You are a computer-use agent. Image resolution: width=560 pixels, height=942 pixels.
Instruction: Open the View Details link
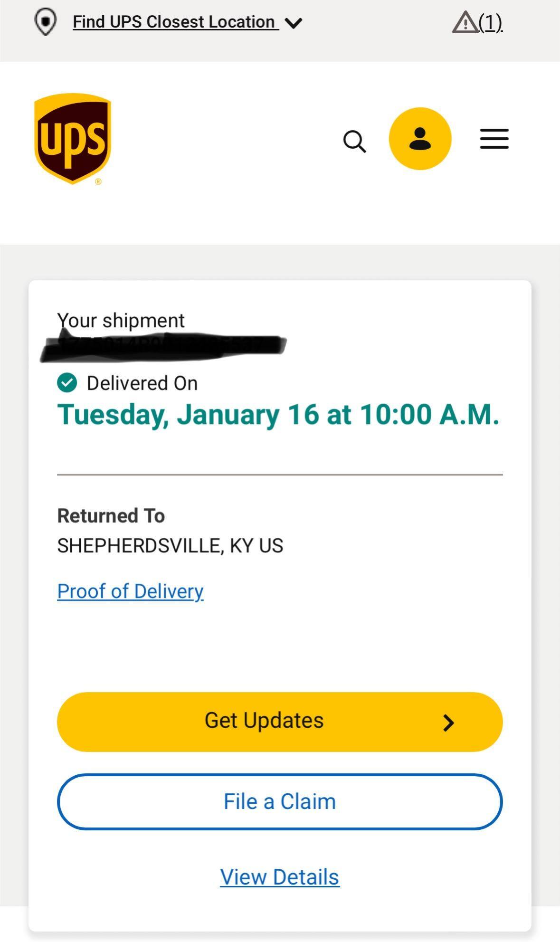279,877
